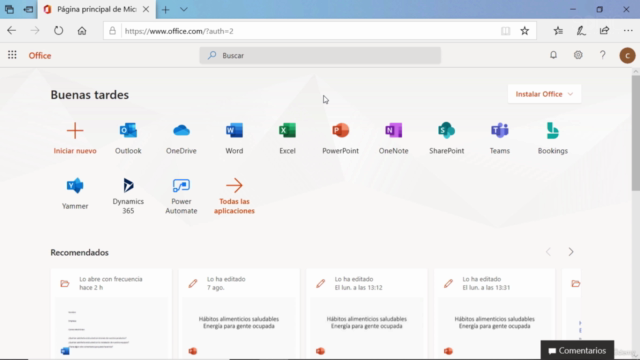Open the Office settings gear
Viewport: 640px width, 360px height.
(x=578, y=55)
